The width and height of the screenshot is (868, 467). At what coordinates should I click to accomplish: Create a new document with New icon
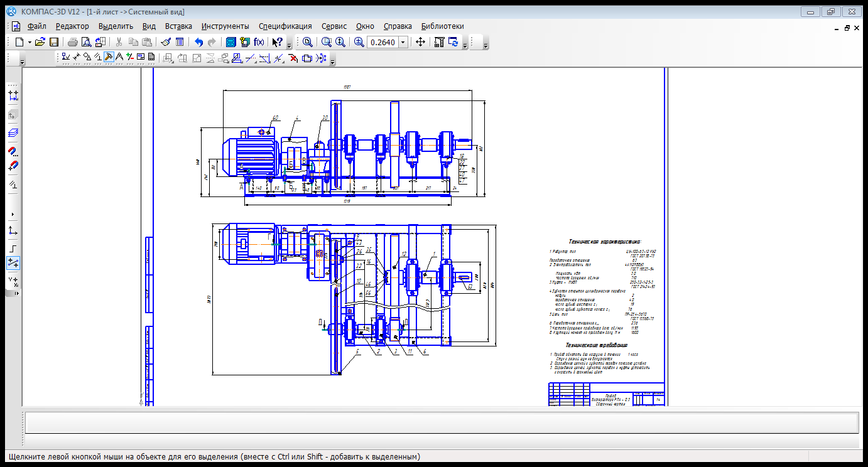(x=19, y=42)
